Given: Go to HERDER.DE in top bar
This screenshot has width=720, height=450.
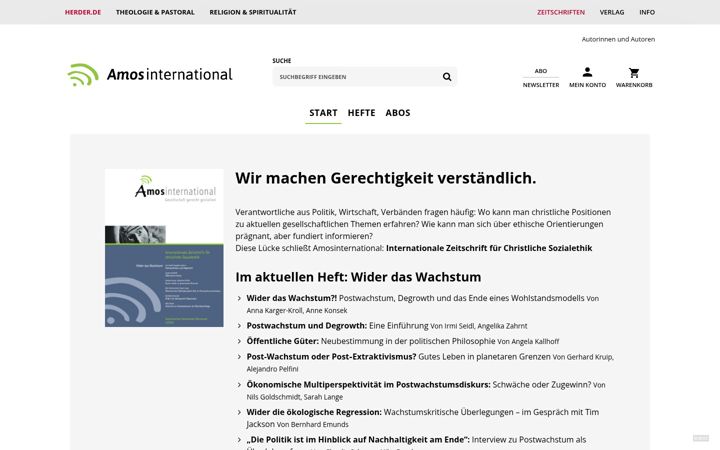Looking at the screenshot, I should click(83, 12).
